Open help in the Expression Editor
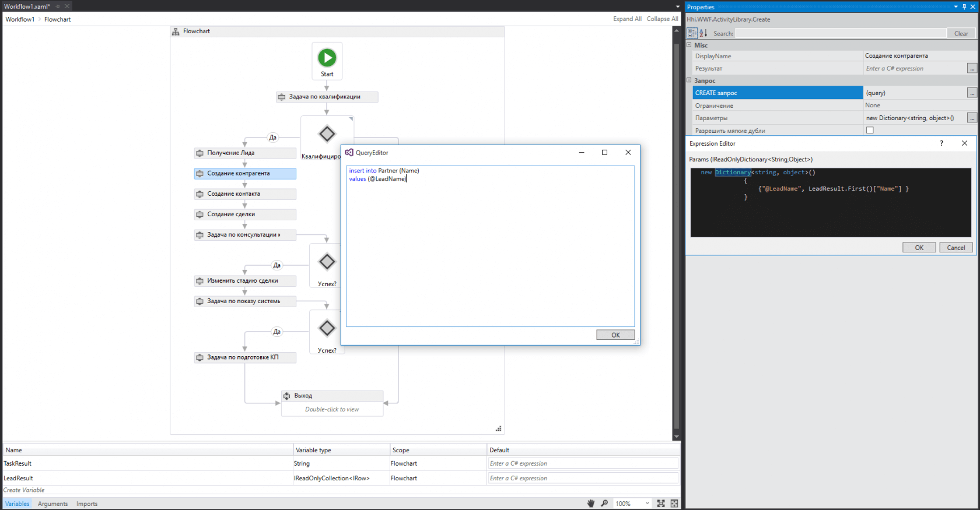Image resolution: width=980 pixels, height=510 pixels. coord(942,143)
